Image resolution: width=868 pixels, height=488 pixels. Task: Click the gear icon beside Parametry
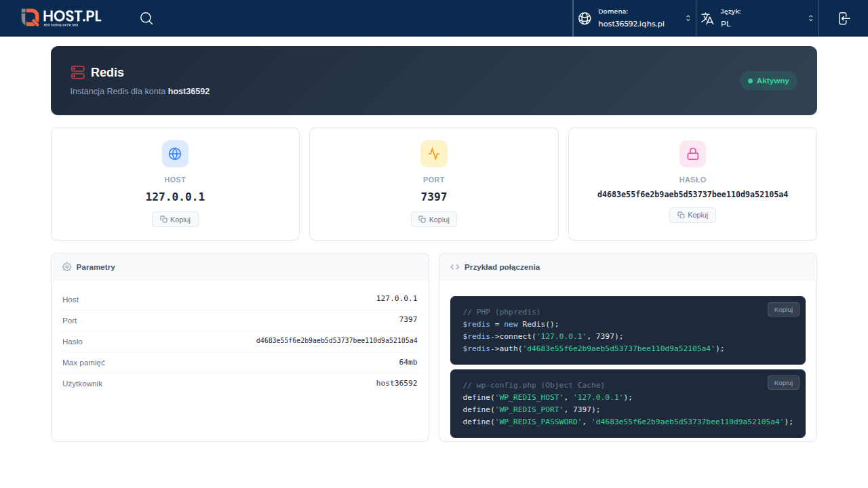tap(66, 267)
